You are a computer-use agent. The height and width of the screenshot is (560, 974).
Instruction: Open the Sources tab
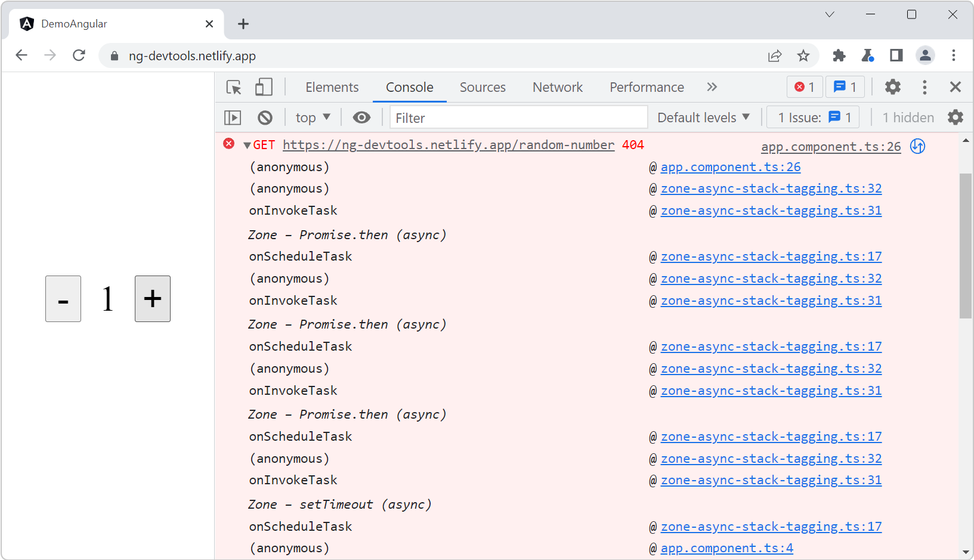coord(482,87)
